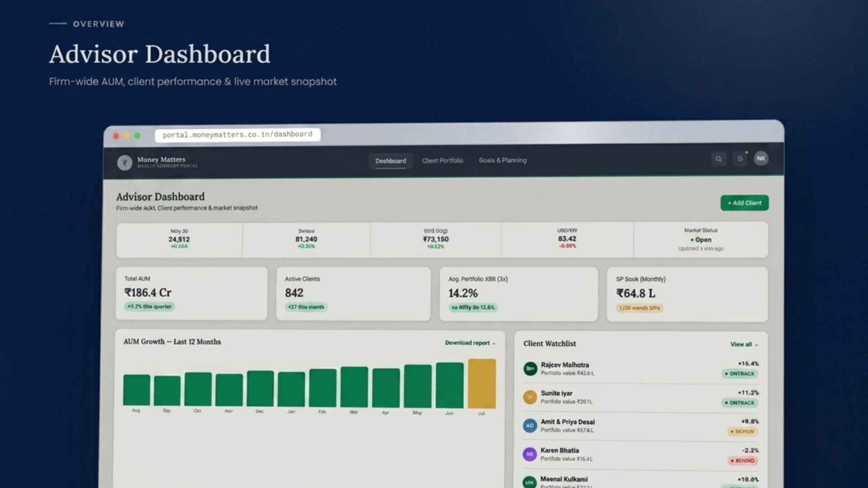Click Karen Bhatia's red status badge
This screenshot has height=488, width=868.
[x=742, y=460]
